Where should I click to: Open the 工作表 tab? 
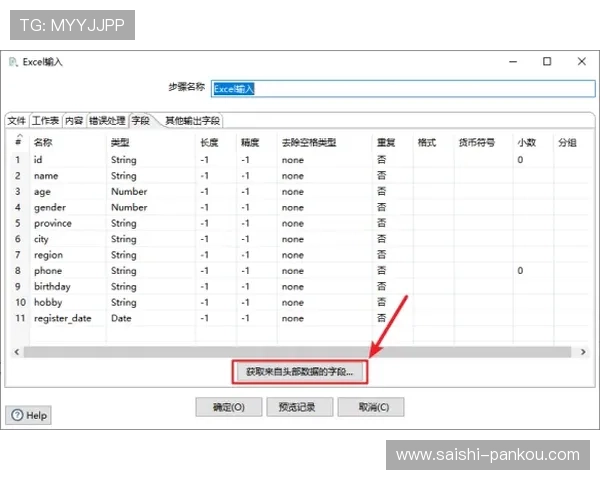45,121
